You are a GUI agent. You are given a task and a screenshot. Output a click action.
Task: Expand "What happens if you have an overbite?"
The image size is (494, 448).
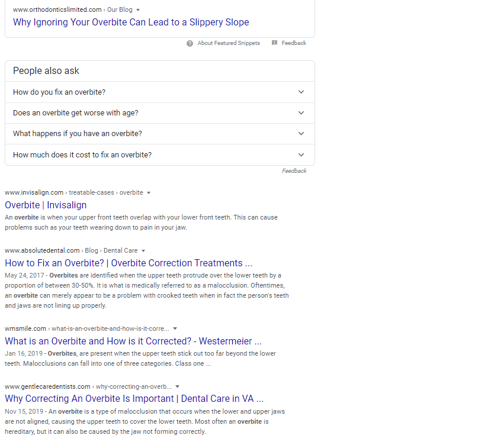(x=301, y=134)
